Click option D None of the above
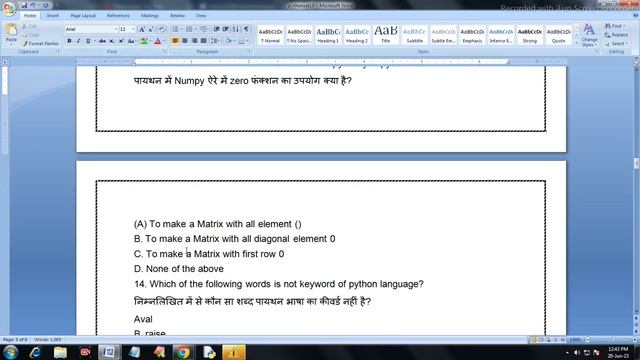The height and width of the screenshot is (360, 640). tap(179, 269)
